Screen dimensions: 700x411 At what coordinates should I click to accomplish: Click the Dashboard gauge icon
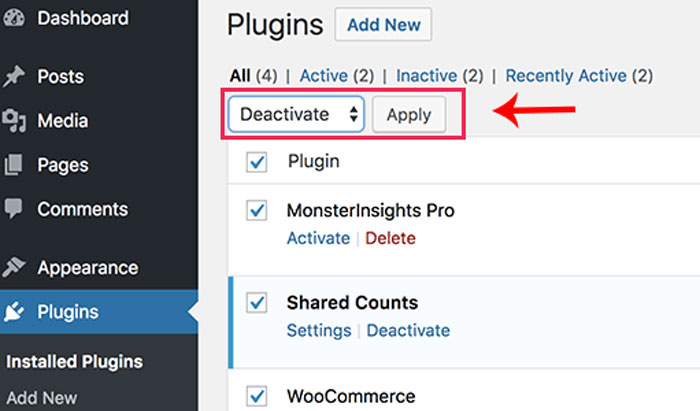(x=14, y=18)
